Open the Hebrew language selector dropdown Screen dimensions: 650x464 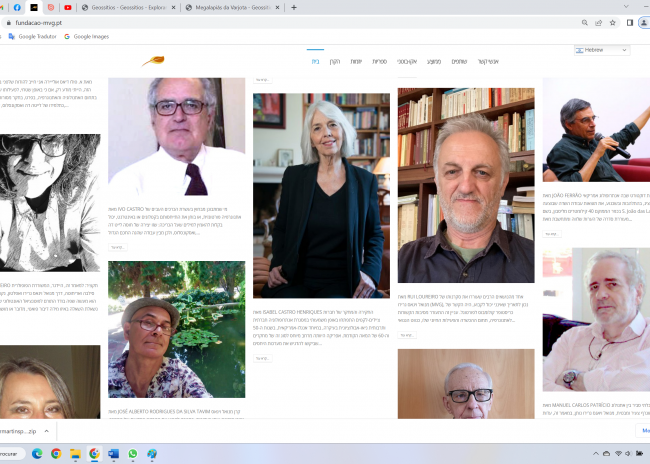(602, 50)
